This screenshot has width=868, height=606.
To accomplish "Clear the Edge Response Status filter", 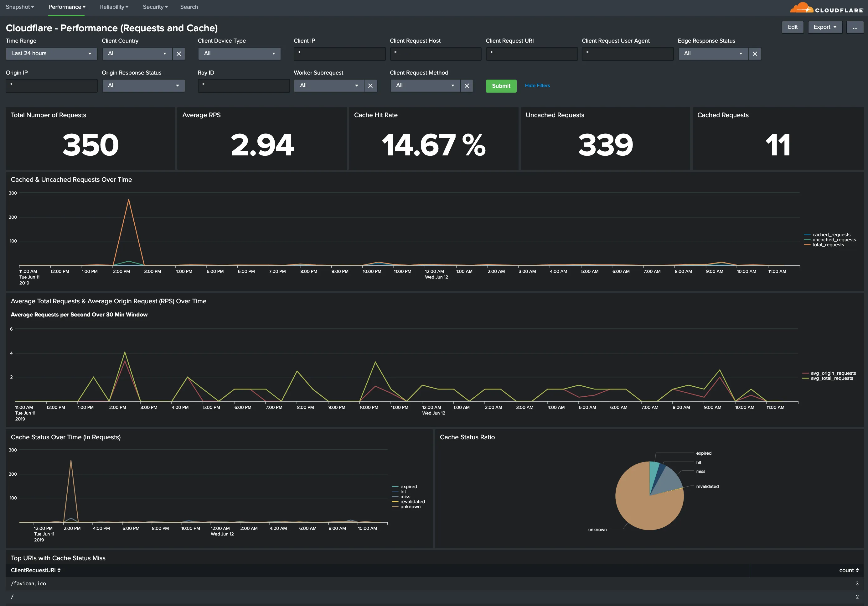I will (755, 53).
